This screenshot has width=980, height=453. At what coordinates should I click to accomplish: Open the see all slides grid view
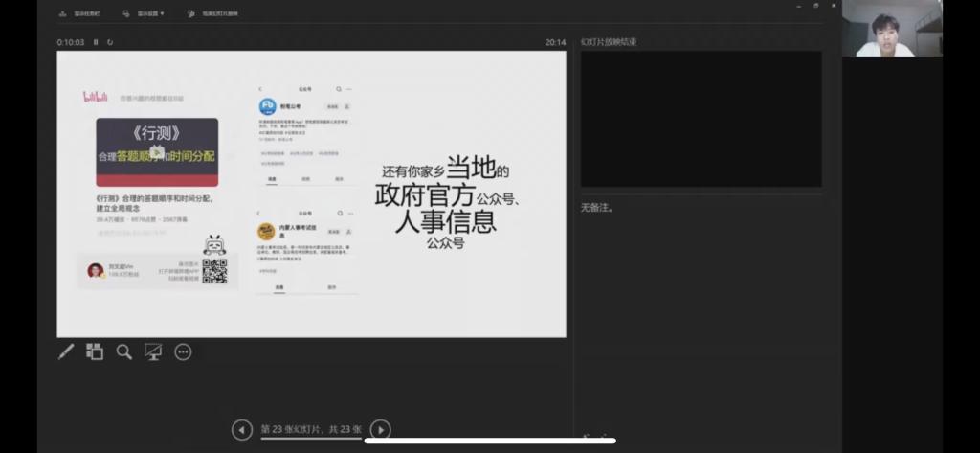tap(95, 351)
